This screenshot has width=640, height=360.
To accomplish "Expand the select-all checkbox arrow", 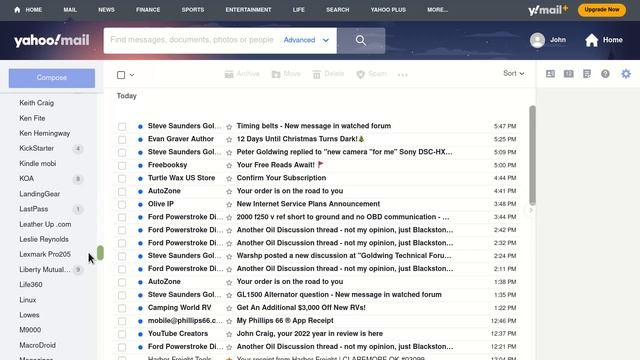I will (132, 75).
